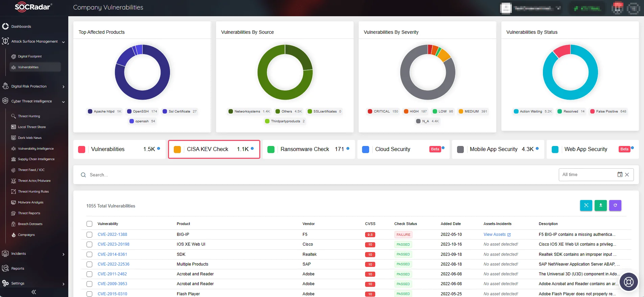
Task: Click the SOCRadar logo
Action: tap(33, 7)
